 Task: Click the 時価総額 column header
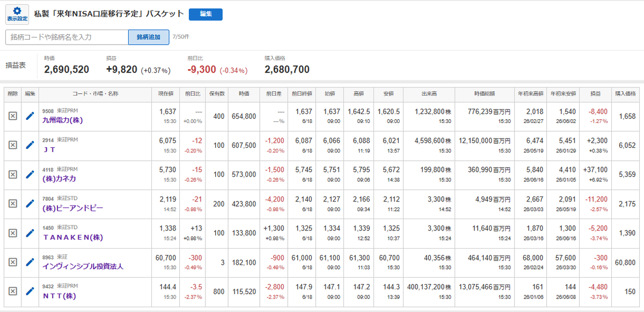pos(485,93)
